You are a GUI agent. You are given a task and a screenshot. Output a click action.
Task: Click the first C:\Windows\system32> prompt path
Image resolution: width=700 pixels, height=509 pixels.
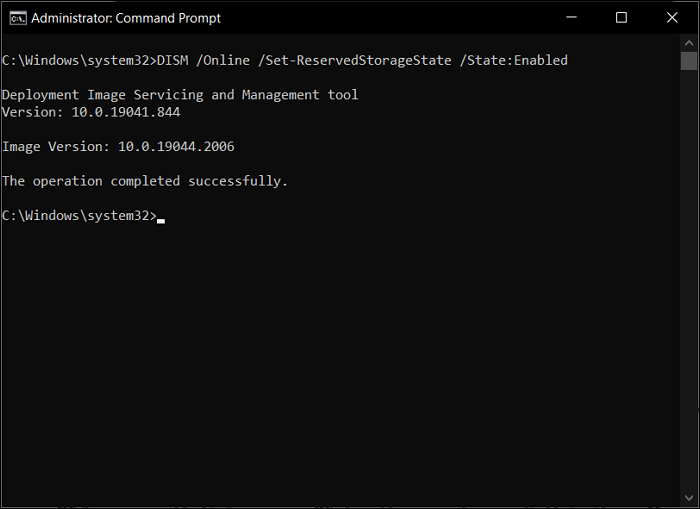[78, 61]
